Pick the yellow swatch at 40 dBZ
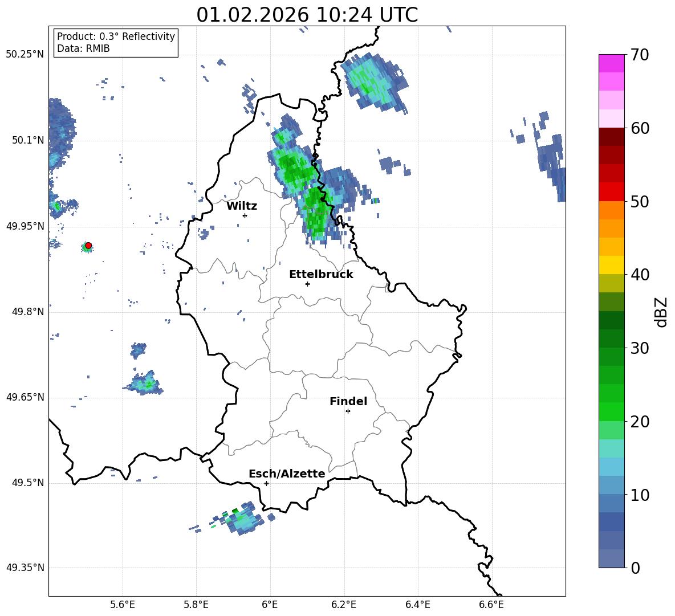This screenshot has width=675, height=616. pyautogui.click(x=611, y=264)
